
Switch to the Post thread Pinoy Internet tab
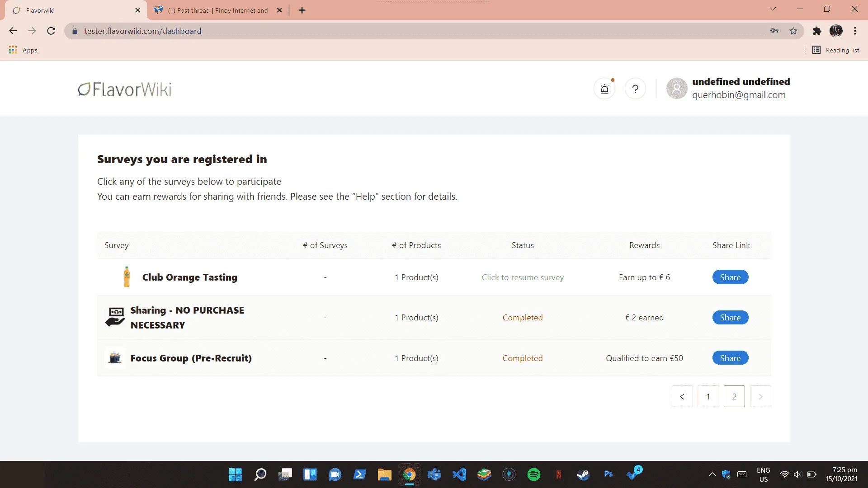click(x=218, y=10)
